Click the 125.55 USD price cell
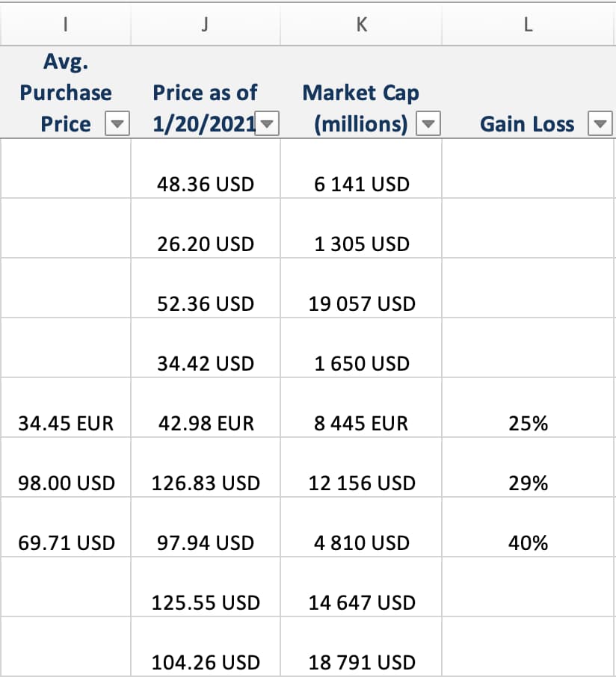 coord(206,602)
